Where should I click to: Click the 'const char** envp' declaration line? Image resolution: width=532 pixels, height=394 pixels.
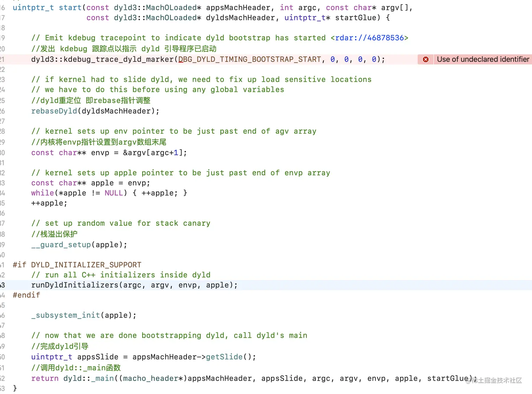(109, 153)
